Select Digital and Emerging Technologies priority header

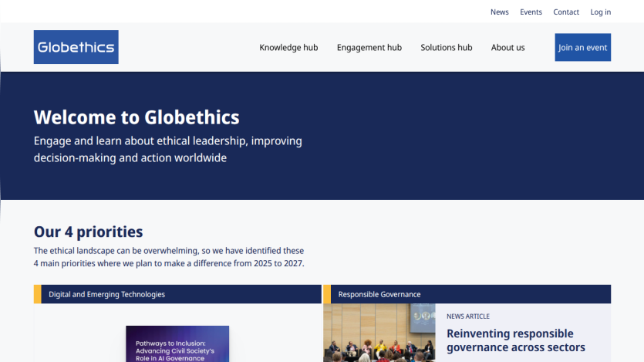(177, 294)
